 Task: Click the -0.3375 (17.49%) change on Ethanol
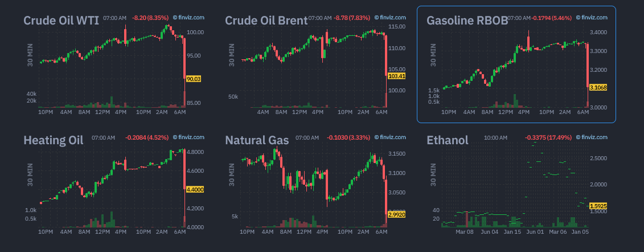click(548, 137)
